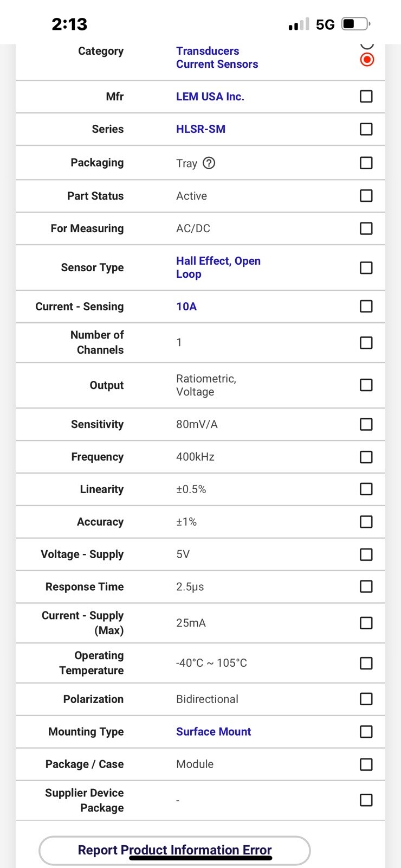Viewport: 401px width, 868px height.
Task: Follow the Surface Mount link
Action: coord(214,732)
